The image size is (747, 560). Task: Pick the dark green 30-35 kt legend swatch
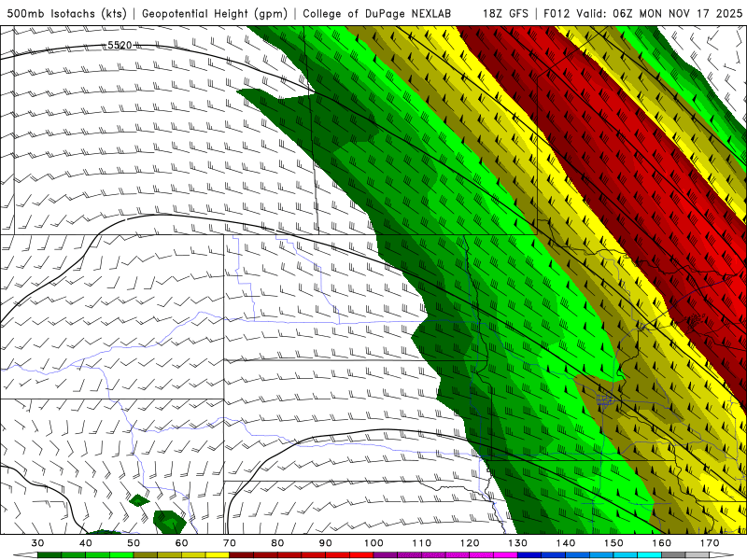pos(49,555)
